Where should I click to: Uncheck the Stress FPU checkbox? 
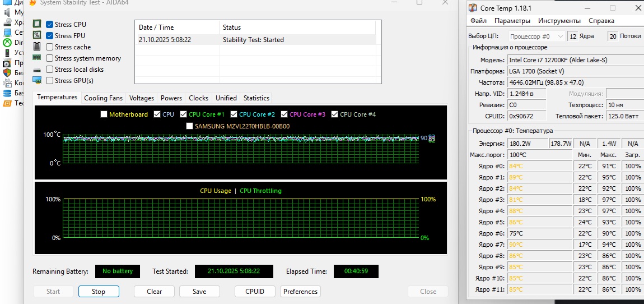tap(50, 36)
